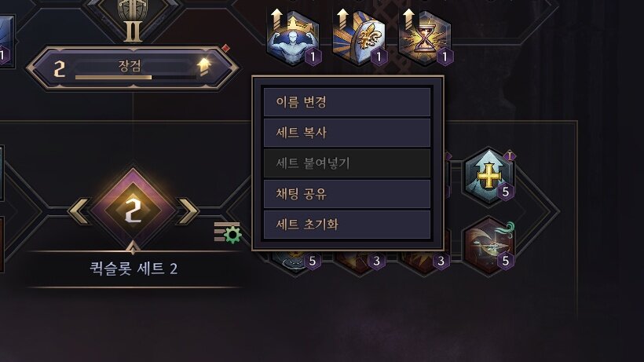Select the hourglass burst skill icon
This screenshot has width=644, height=362.
click(x=425, y=38)
